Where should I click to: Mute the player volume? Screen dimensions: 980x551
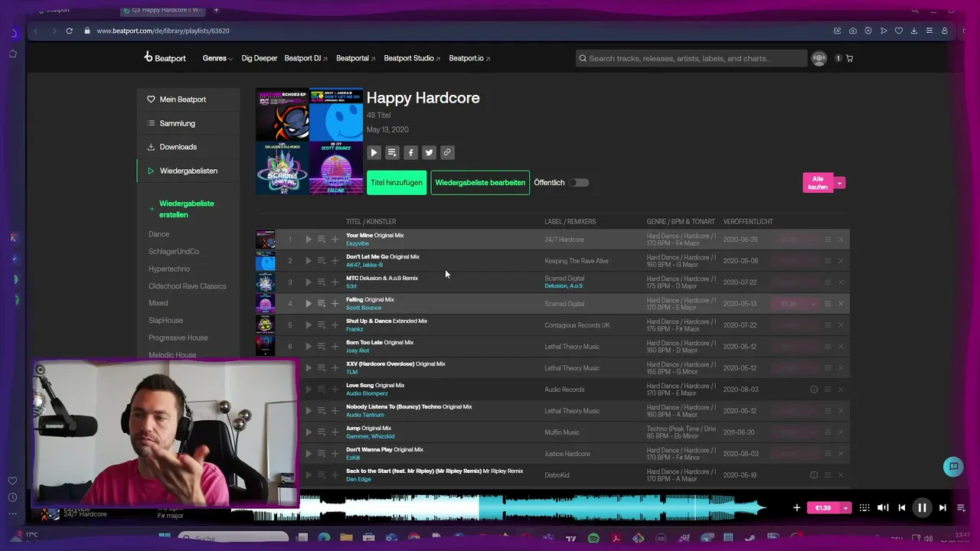(883, 507)
